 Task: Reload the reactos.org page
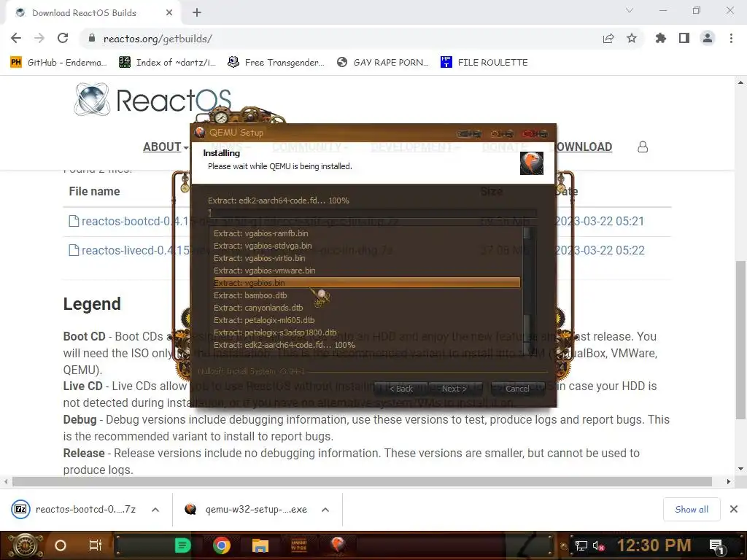pyautogui.click(x=63, y=38)
